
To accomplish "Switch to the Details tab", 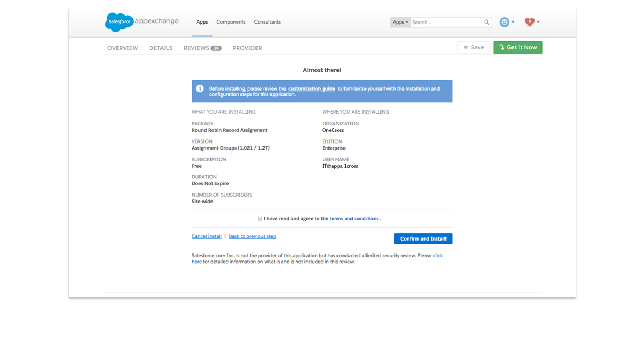I will 160,48.
